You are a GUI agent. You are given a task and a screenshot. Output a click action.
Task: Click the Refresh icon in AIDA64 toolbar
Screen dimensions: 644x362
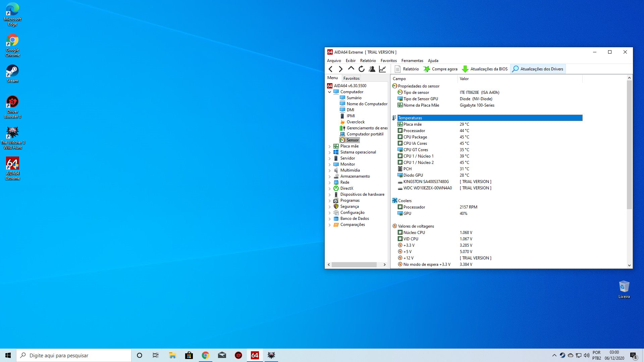coord(362,69)
